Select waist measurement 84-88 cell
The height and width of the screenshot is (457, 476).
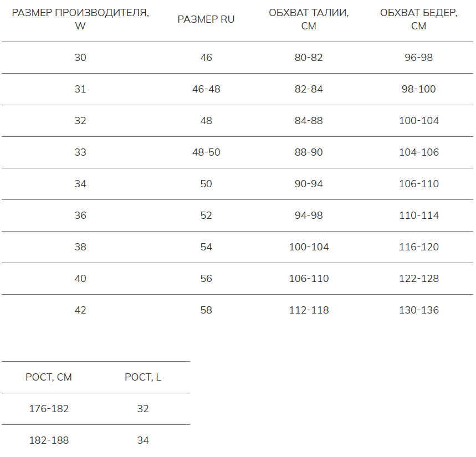point(309,121)
